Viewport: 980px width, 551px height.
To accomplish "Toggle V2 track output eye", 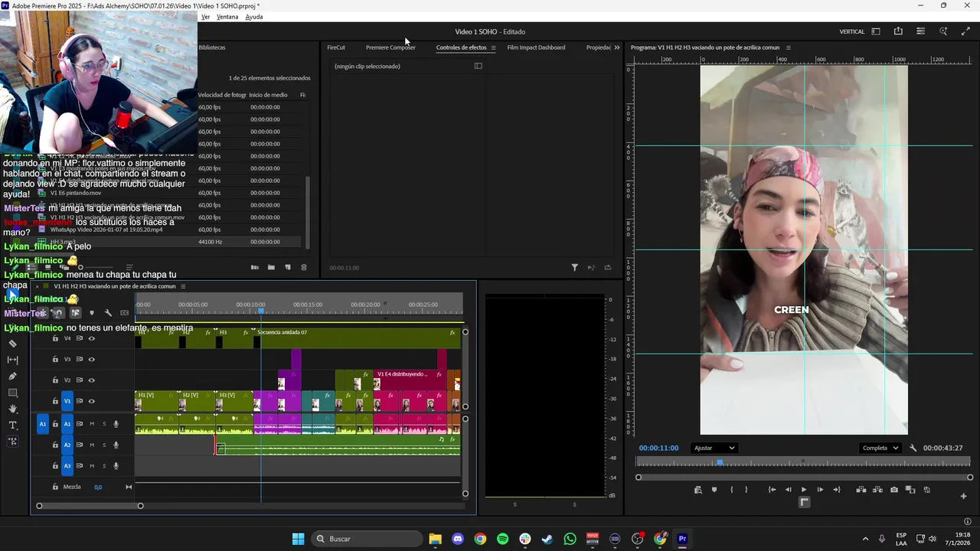I will click(92, 380).
